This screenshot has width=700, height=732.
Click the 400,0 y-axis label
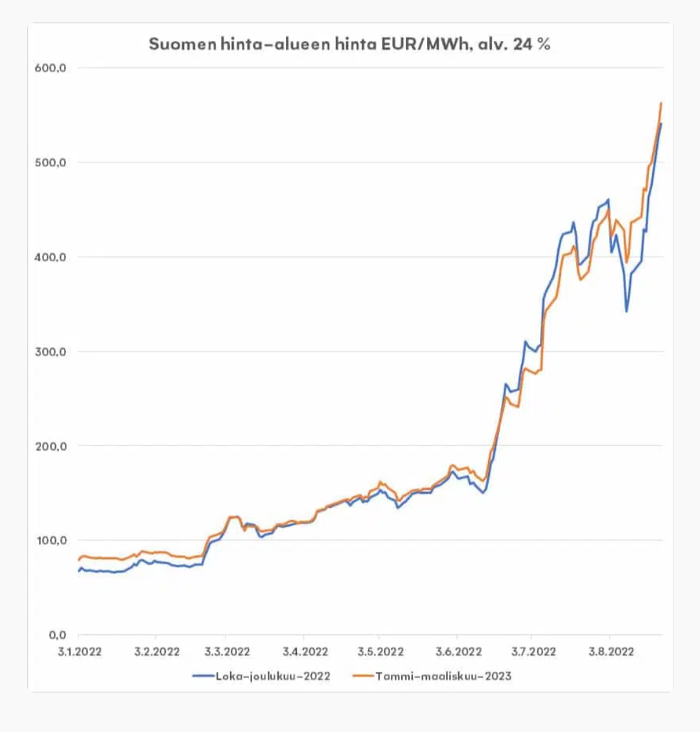pos(51,257)
